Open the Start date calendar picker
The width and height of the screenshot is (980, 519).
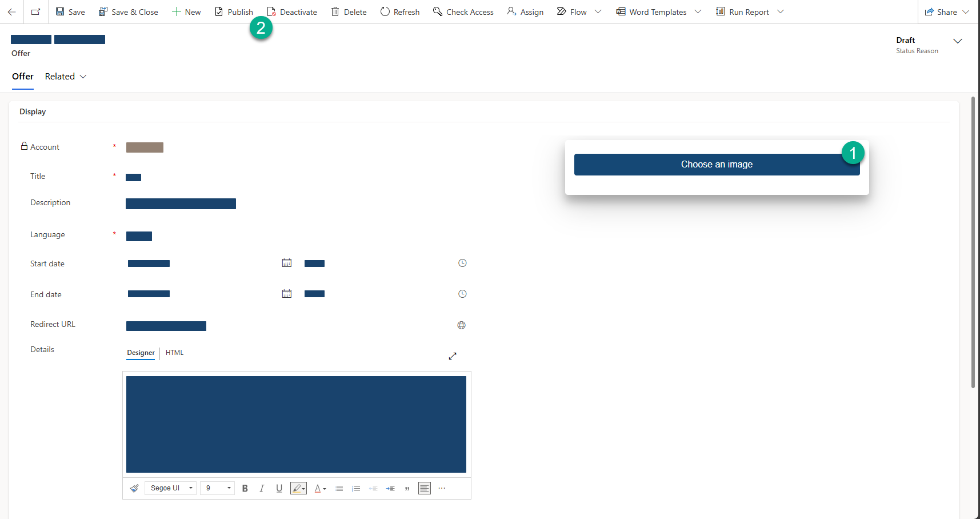pos(287,263)
